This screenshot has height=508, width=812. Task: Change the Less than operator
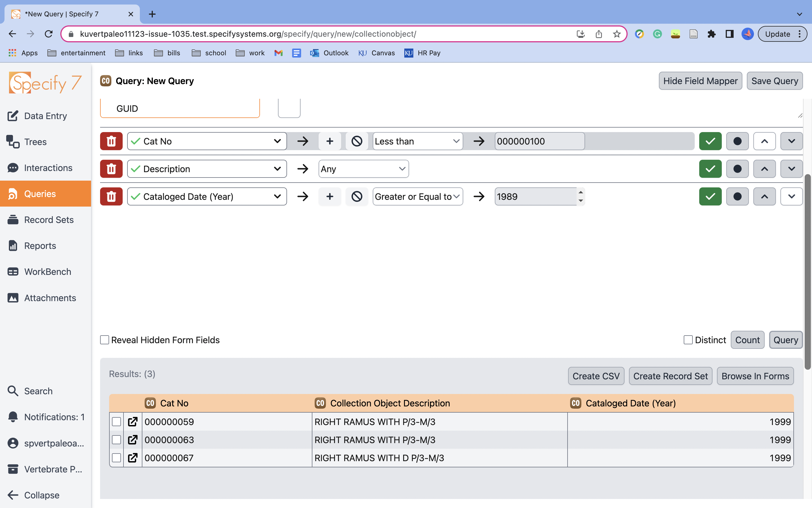(418, 141)
